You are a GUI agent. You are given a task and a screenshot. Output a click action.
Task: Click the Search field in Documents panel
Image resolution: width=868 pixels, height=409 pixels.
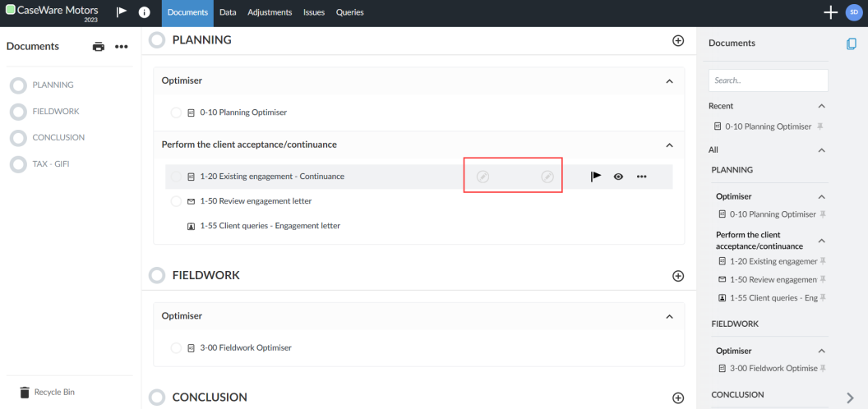768,80
